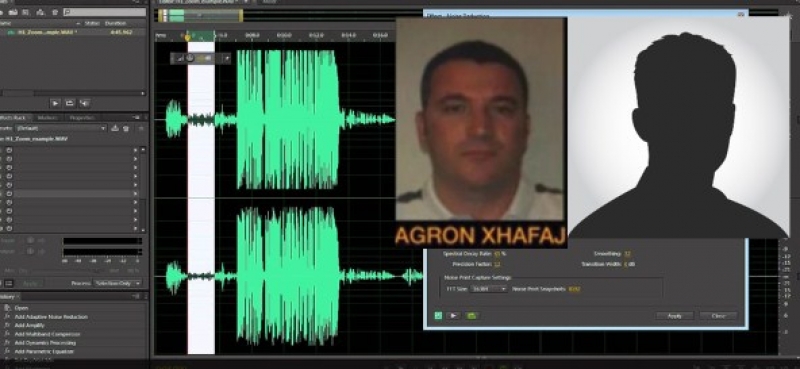The width and height of the screenshot is (800, 369).
Task: Toggle the green power button in Noise Reduction dialog
Action: coord(438,316)
